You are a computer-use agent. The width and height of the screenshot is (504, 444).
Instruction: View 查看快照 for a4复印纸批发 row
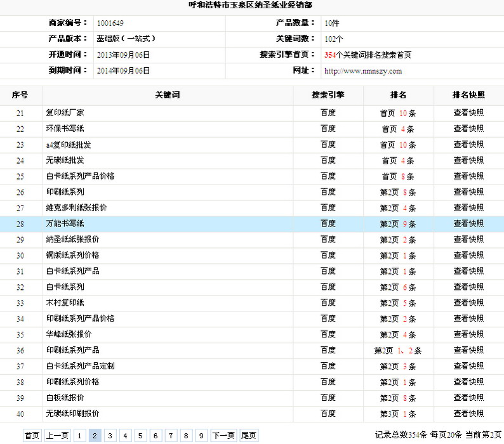(x=468, y=145)
